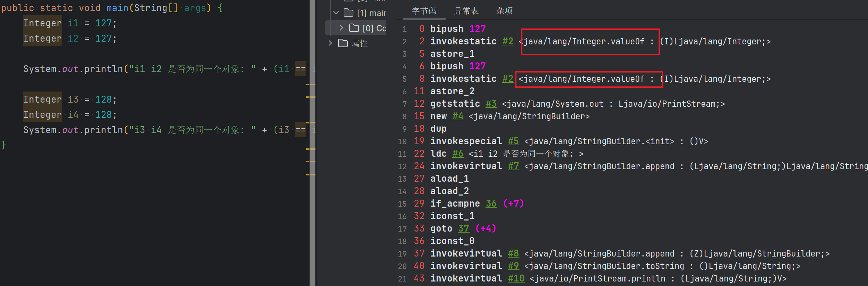This screenshot has width=868, height=286.
Task: Jump to offset 36 from if_acmpne
Action: pos(491,203)
